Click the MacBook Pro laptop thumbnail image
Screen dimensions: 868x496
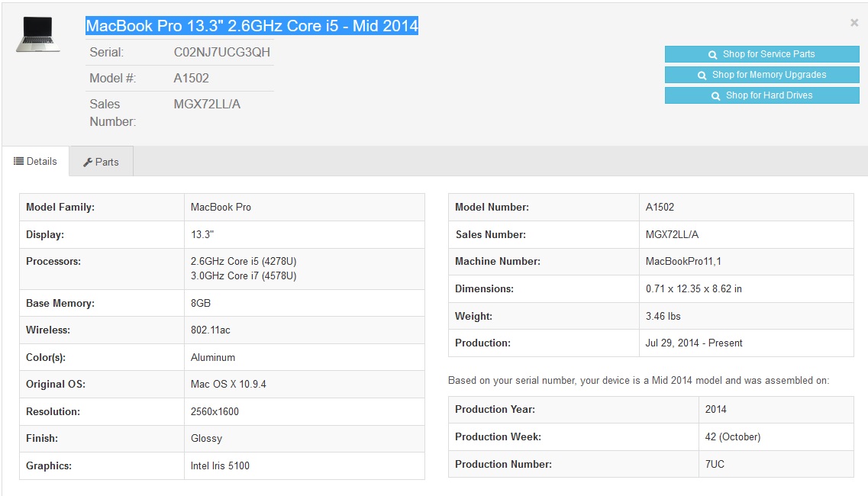[x=37, y=34]
